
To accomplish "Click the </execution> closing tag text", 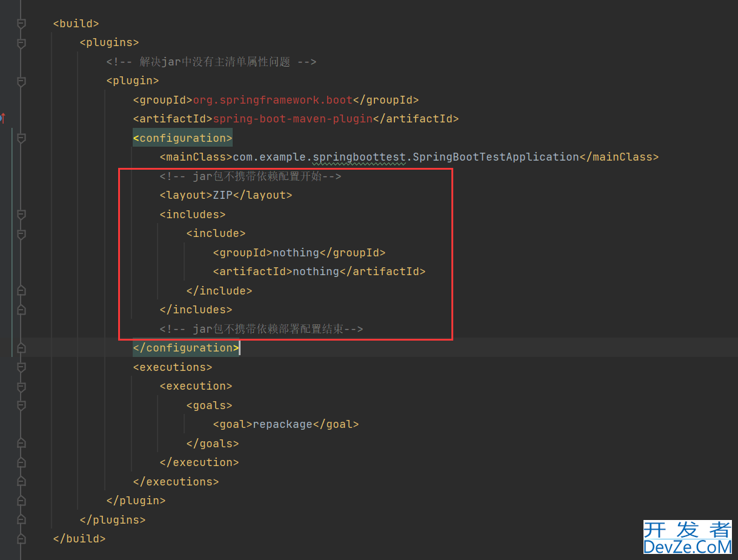I will [x=199, y=462].
